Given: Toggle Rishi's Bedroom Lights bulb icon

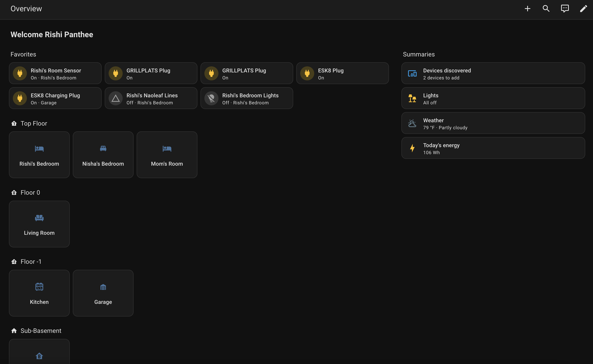Looking at the screenshot, I should point(211,98).
